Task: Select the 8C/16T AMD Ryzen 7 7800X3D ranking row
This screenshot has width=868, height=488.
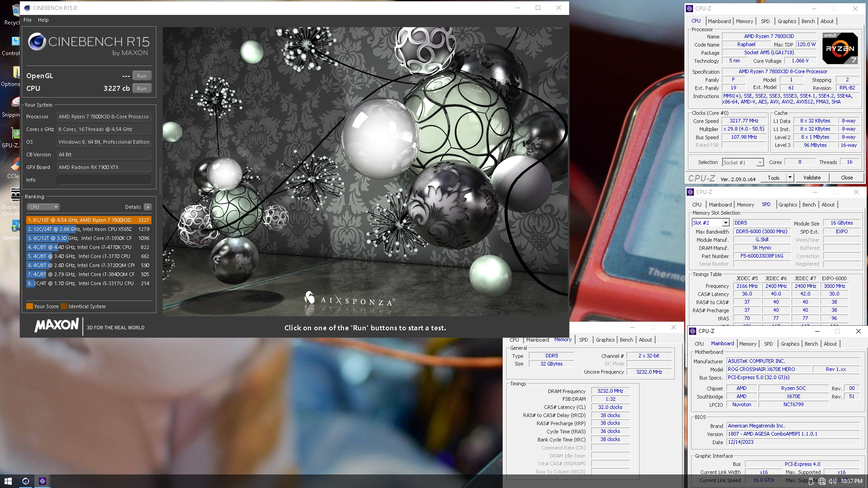Action: pos(89,220)
